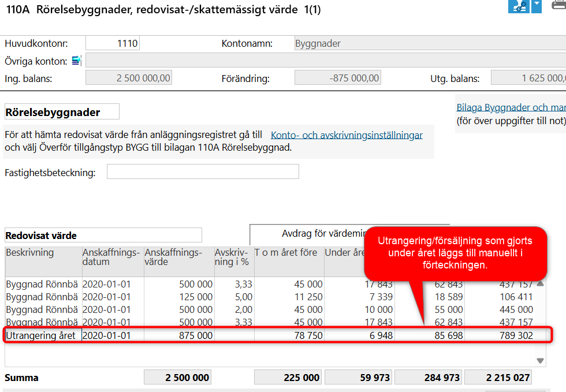The height and width of the screenshot is (392, 566).
Task: Select the 875 000 value in the Utrangering row
Action: tap(179, 335)
